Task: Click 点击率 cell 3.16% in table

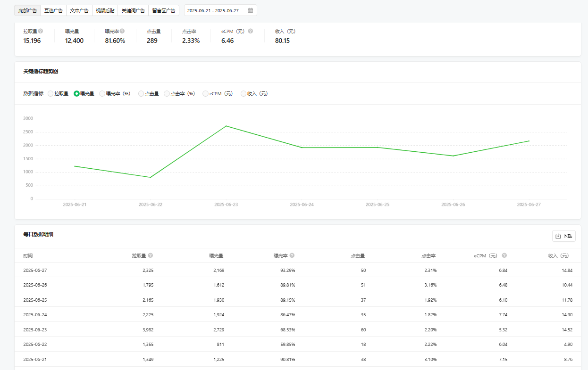Action: point(430,285)
